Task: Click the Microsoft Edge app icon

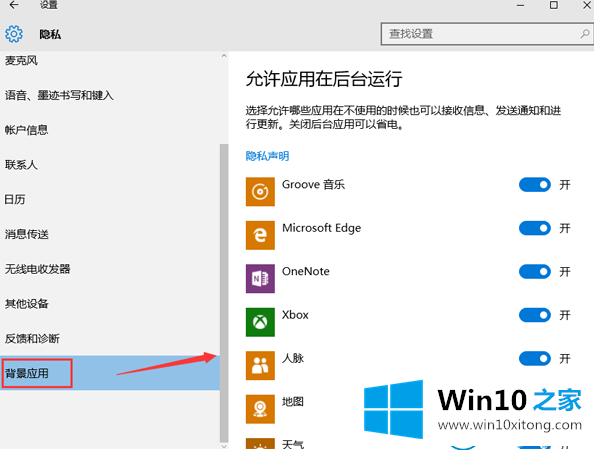Action: pyautogui.click(x=260, y=235)
